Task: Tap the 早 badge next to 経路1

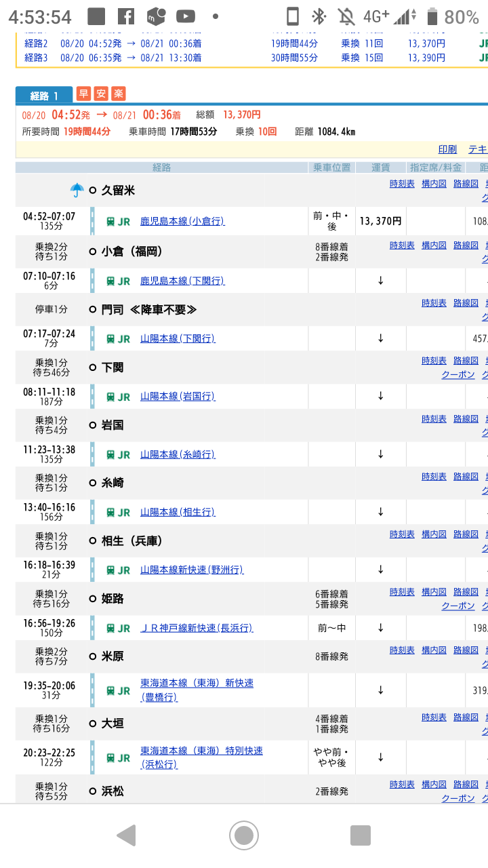Action: 83,94
